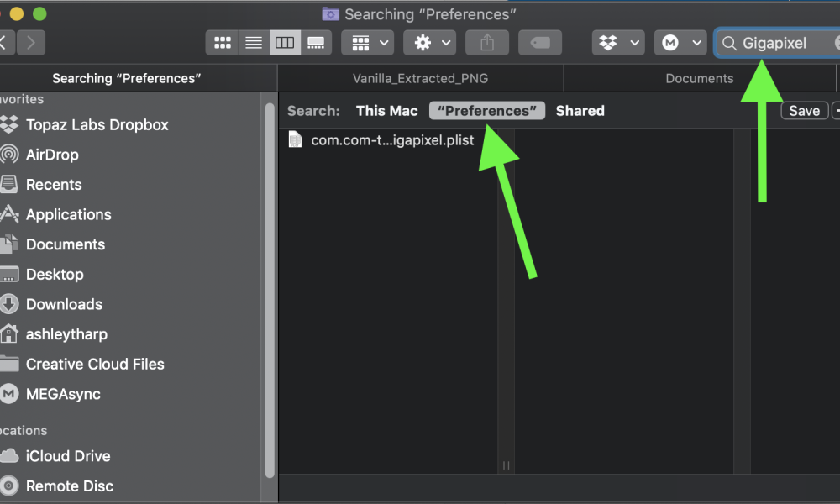Click the Remote Disc sidebar icon

9,486
